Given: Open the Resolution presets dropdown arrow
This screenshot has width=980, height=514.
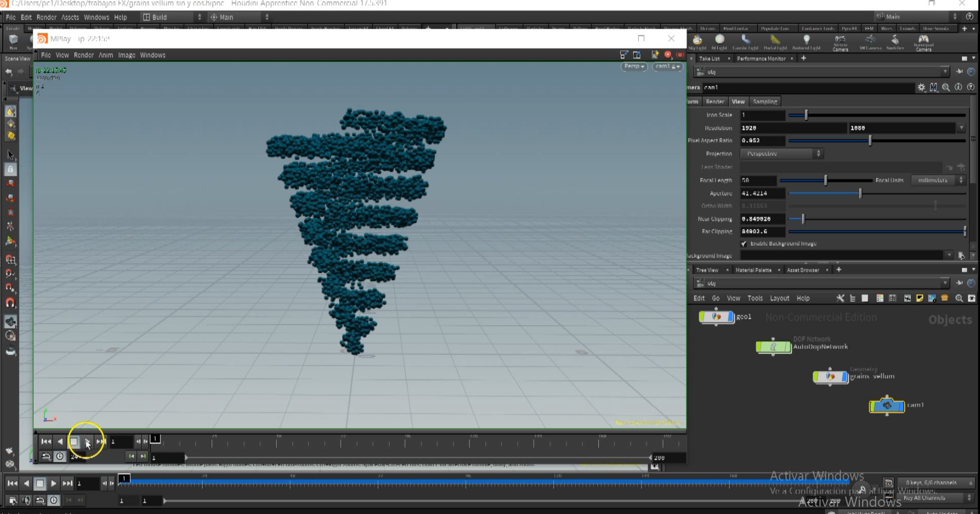Looking at the screenshot, I should coord(961,128).
